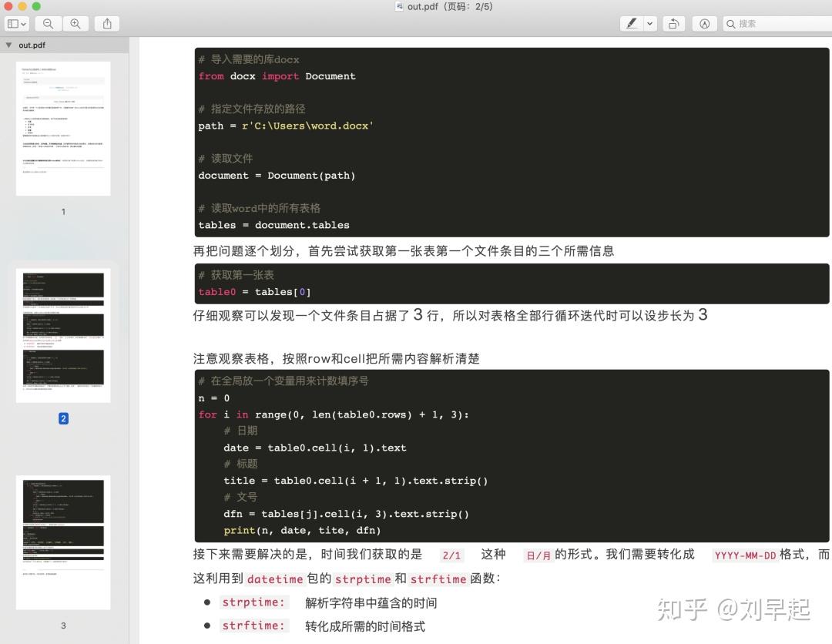Screen dimensions: 832x644
Task: Select page 1 thumbnail in sidebar
Action: pos(63,128)
